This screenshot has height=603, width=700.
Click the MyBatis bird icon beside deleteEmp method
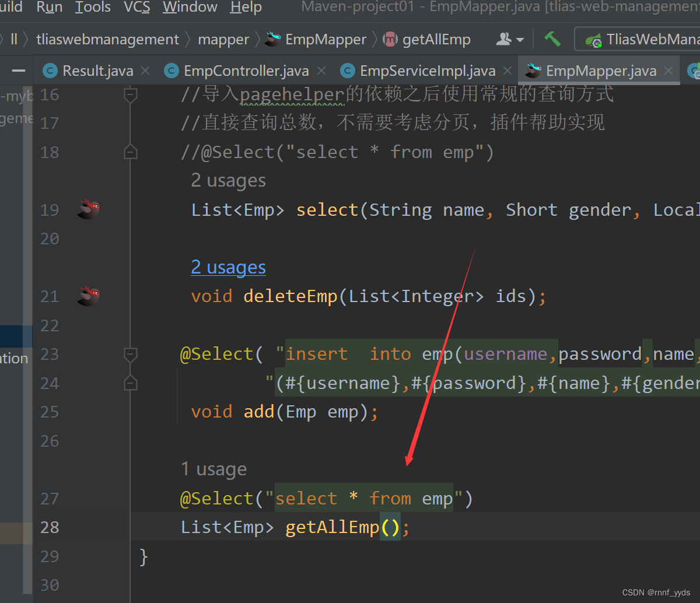(x=87, y=296)
